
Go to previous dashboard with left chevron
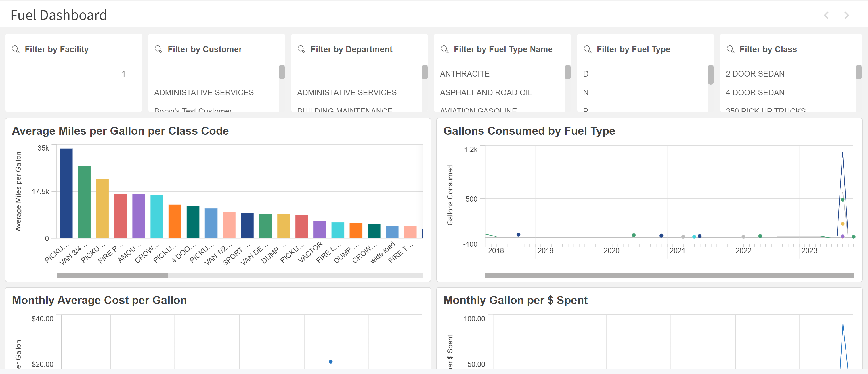[826, 15]
